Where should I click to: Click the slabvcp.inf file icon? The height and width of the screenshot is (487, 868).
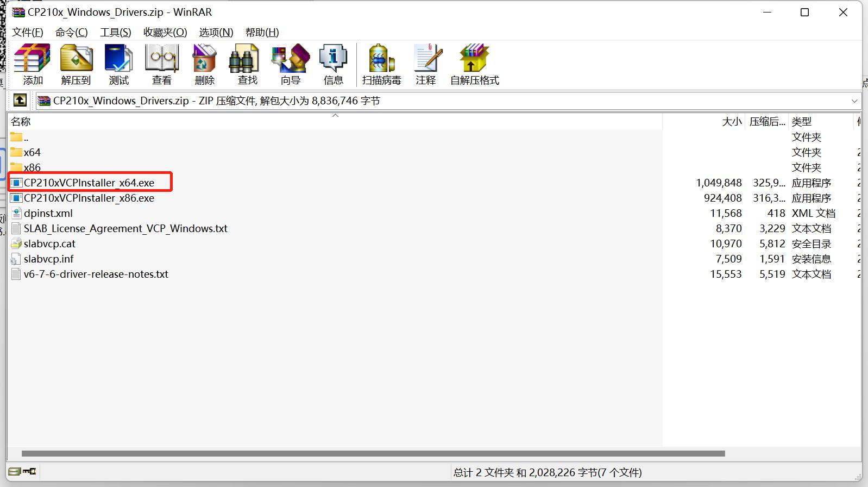(x=16, y=259)
